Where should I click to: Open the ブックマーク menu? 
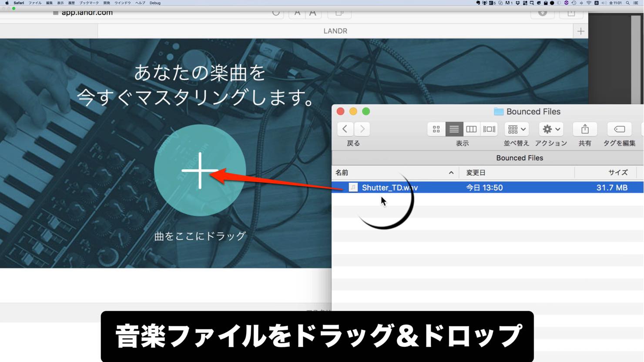coord(89,3)
